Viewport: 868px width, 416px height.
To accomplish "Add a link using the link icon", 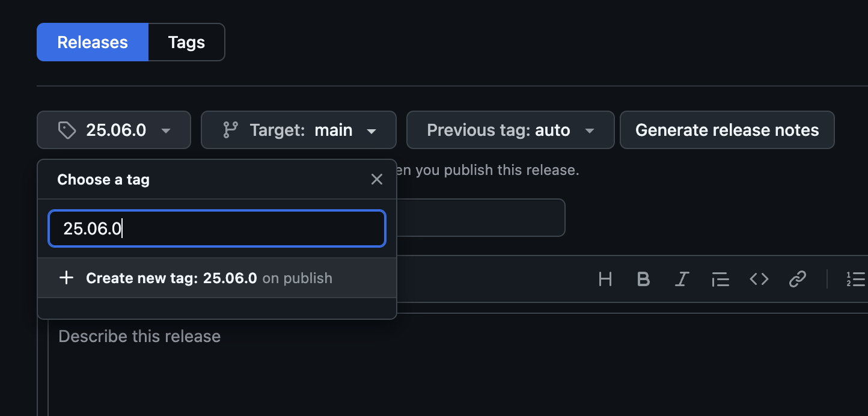I will [797, 279].
